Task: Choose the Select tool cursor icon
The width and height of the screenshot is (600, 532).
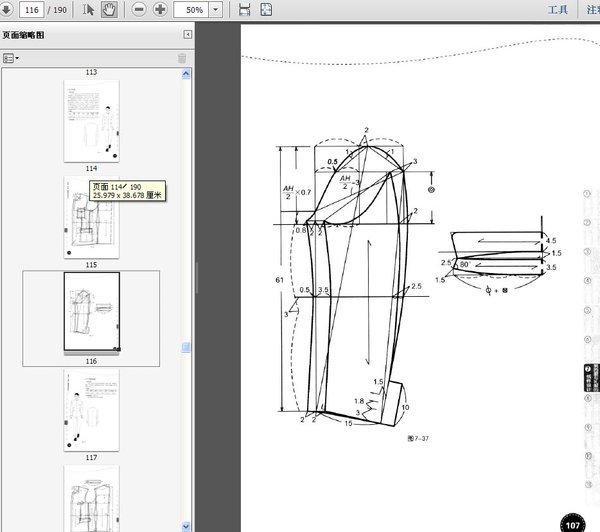Action: [x=88, y=10]
